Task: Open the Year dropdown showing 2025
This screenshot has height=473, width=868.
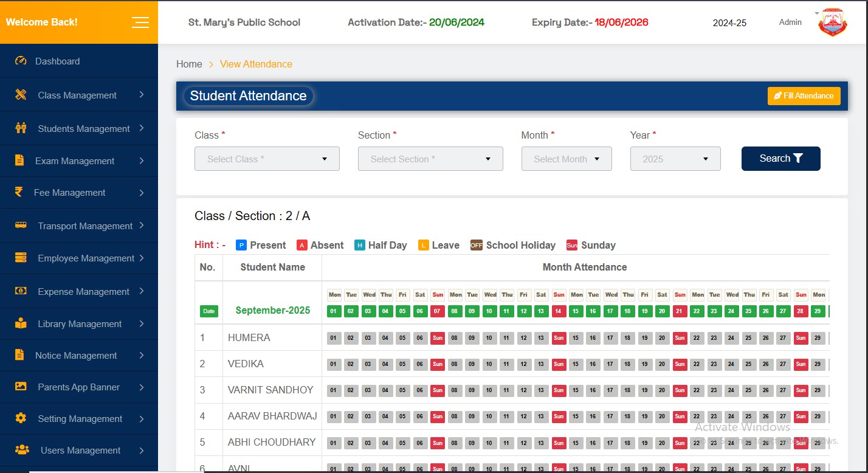Action: pyautogui.click(x=675, y=159)
